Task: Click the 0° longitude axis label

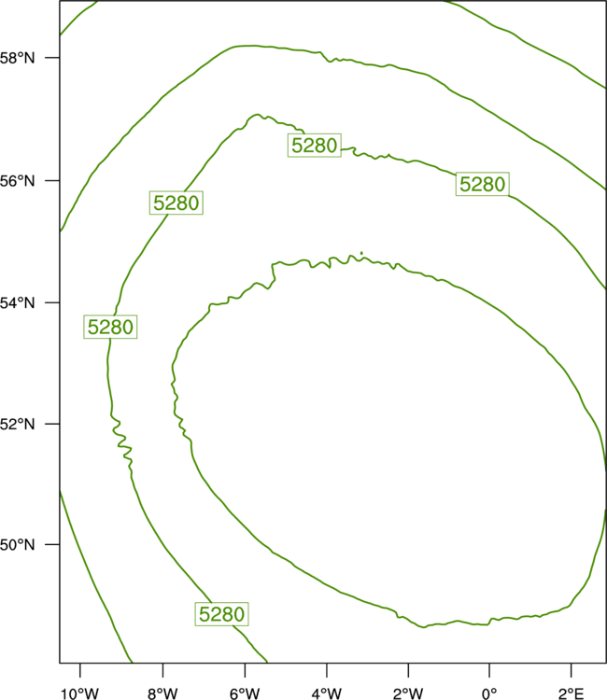Action: 489,693
